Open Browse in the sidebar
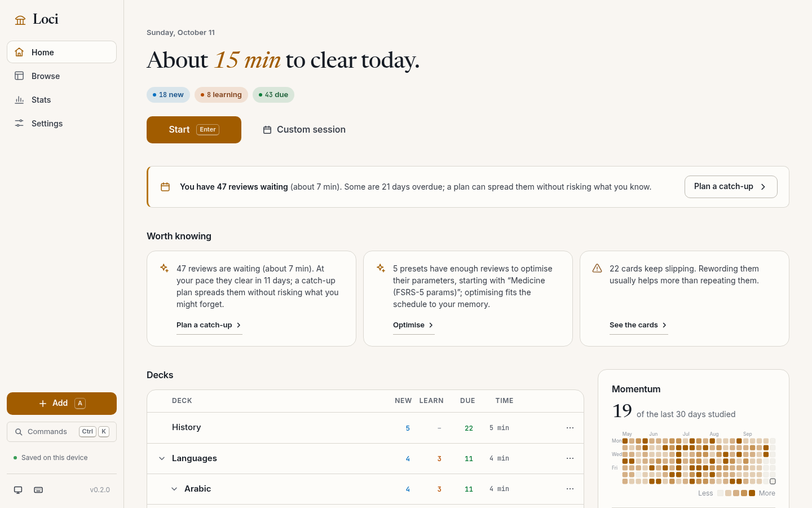The height and width of the screenshot is (508, 812). (x=61, y=76)
